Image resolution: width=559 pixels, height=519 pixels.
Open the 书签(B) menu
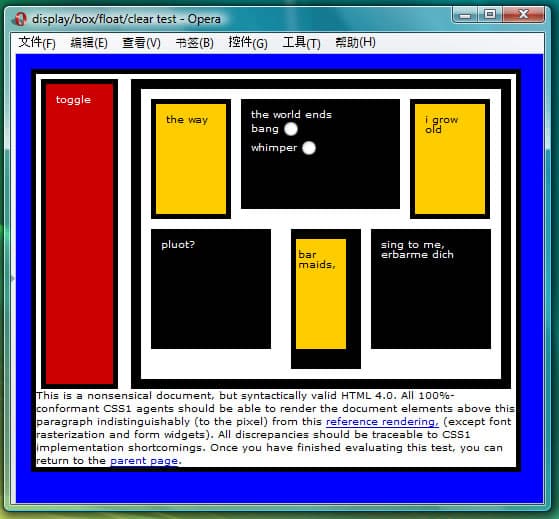pos(195,42)
